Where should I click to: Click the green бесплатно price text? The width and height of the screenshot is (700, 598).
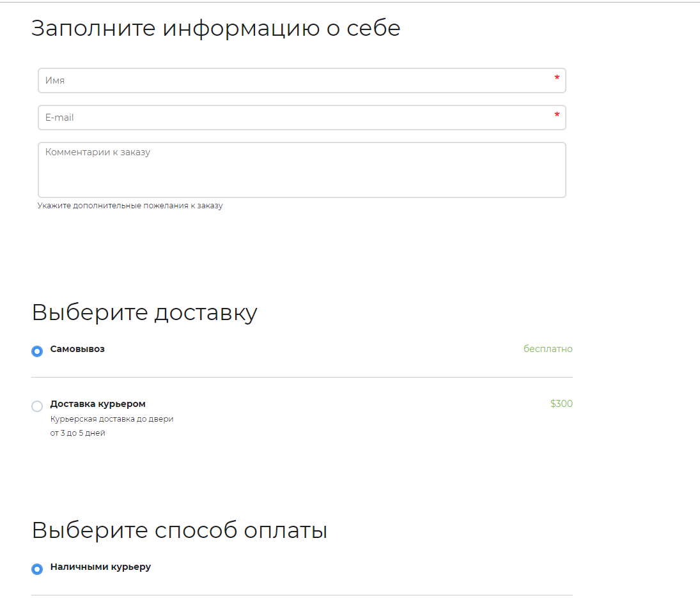coord(548,349)
